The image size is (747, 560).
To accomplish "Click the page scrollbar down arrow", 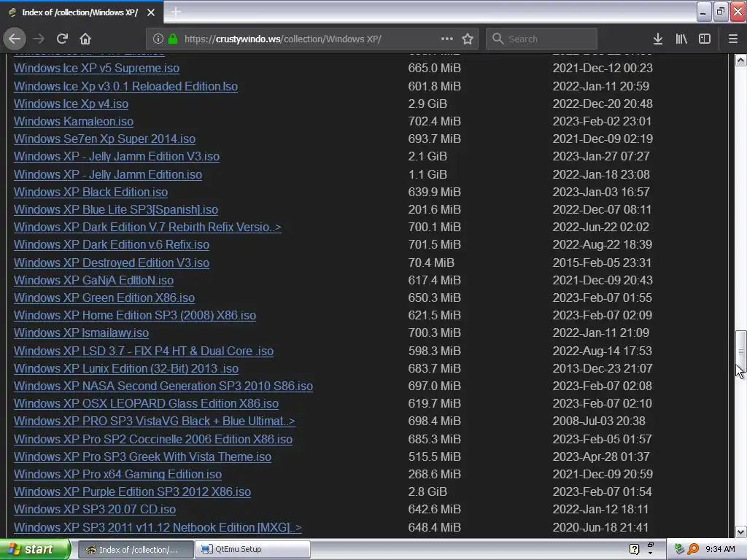I will point(740,532).
